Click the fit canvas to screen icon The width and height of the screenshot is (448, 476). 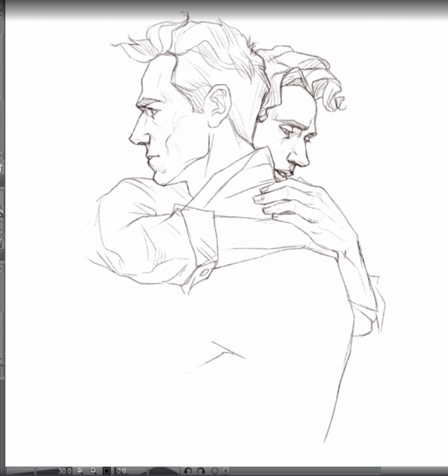point(106,471)
